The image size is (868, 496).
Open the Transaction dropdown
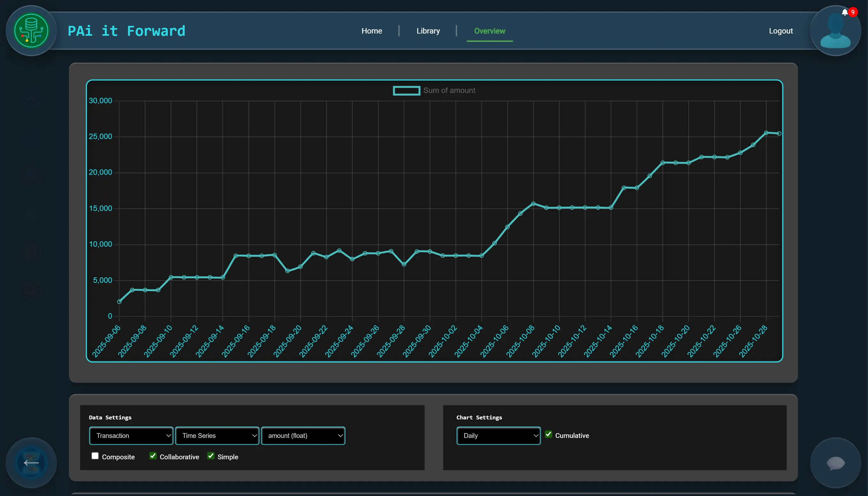[131, 436]
